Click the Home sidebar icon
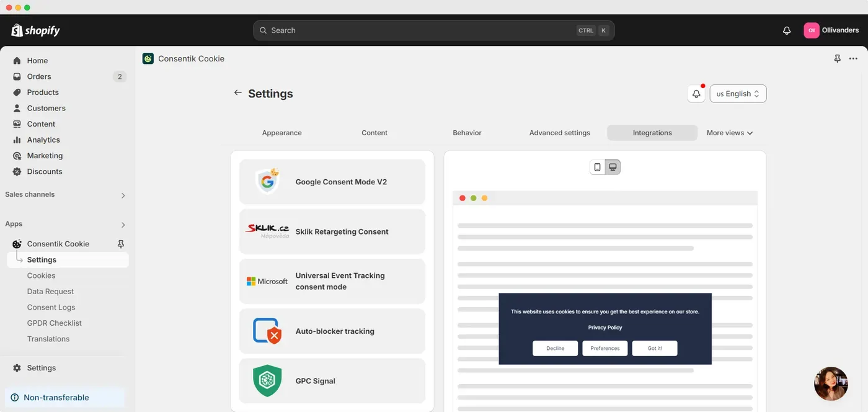 [x=17, y=61]
